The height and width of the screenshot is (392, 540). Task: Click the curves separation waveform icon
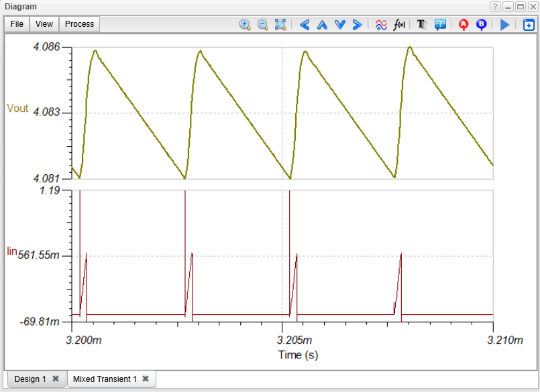pos(381,24)
